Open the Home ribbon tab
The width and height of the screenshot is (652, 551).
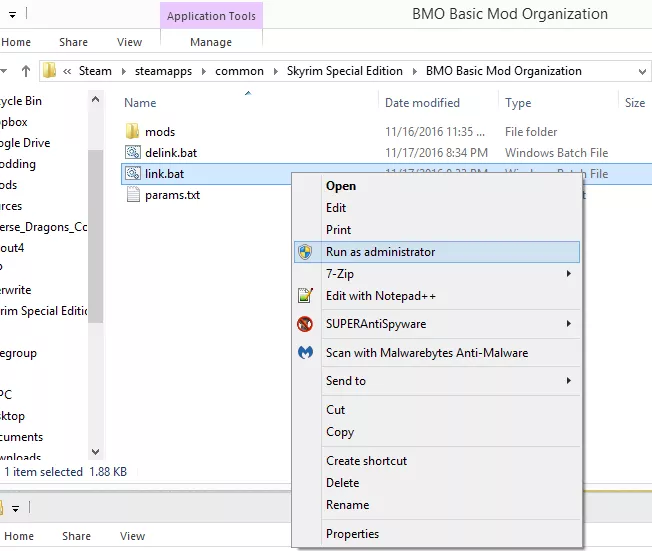pos(16,42)
